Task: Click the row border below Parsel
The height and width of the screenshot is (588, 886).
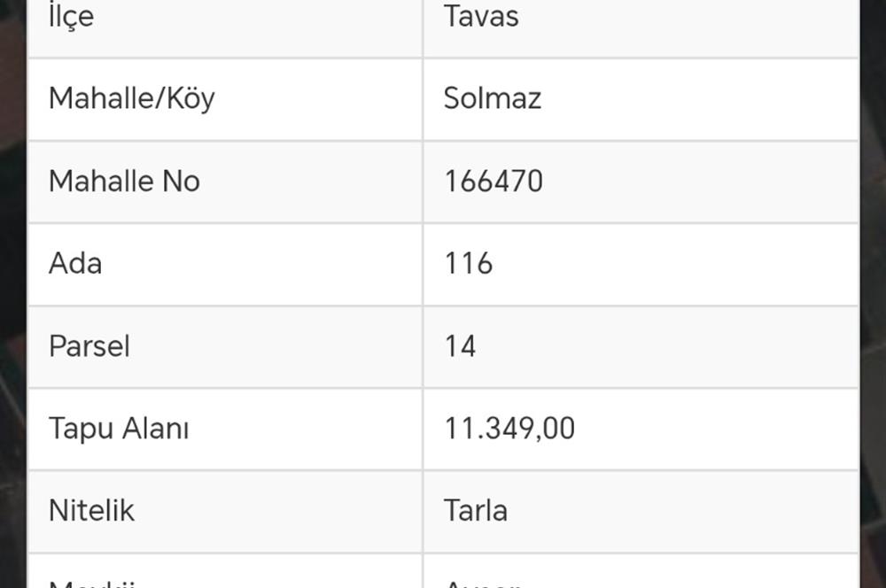Action: click(443, 388)
